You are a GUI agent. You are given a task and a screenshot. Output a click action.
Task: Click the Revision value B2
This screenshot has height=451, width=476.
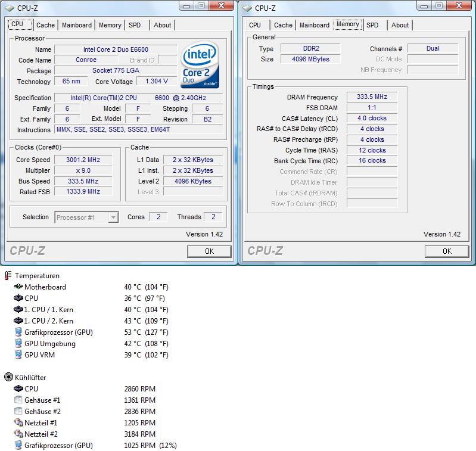point(208,119)
